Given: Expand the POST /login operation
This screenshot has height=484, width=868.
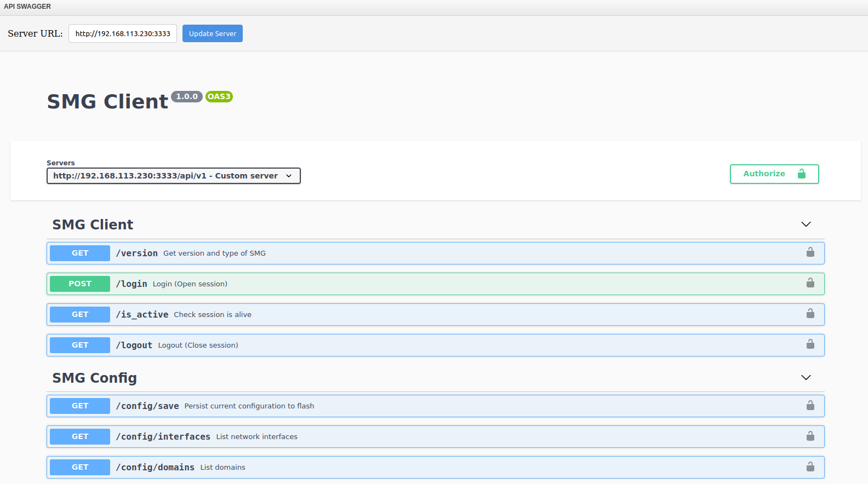Looking at the screenshot, I should tap(436, 284).
